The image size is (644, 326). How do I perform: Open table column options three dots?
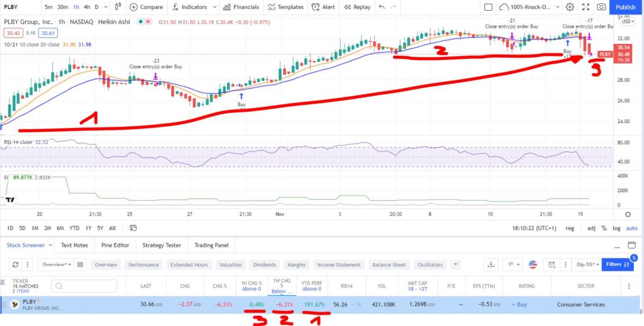[x=629, y=286]
